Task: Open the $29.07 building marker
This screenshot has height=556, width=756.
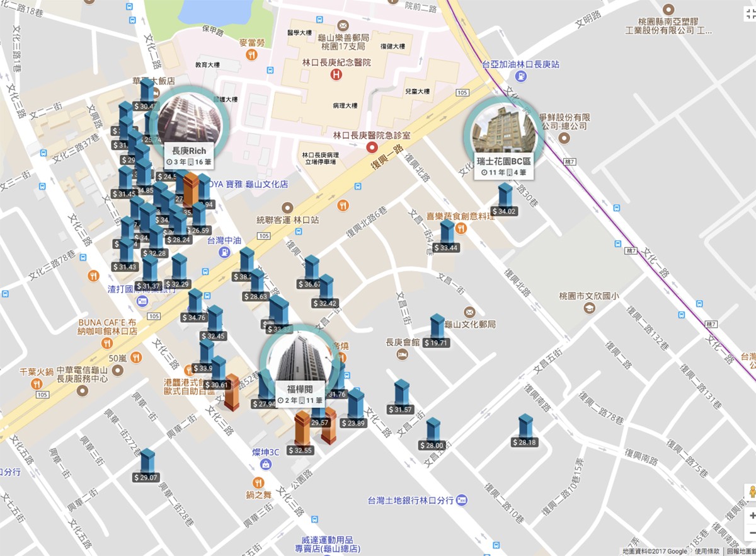Action: [147, 466]
